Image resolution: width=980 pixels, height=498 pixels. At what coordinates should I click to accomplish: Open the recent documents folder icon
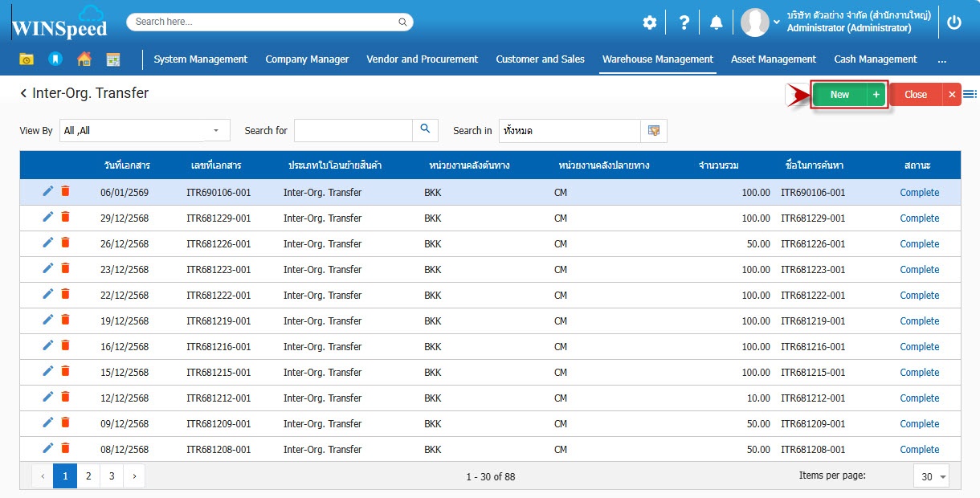27,59
